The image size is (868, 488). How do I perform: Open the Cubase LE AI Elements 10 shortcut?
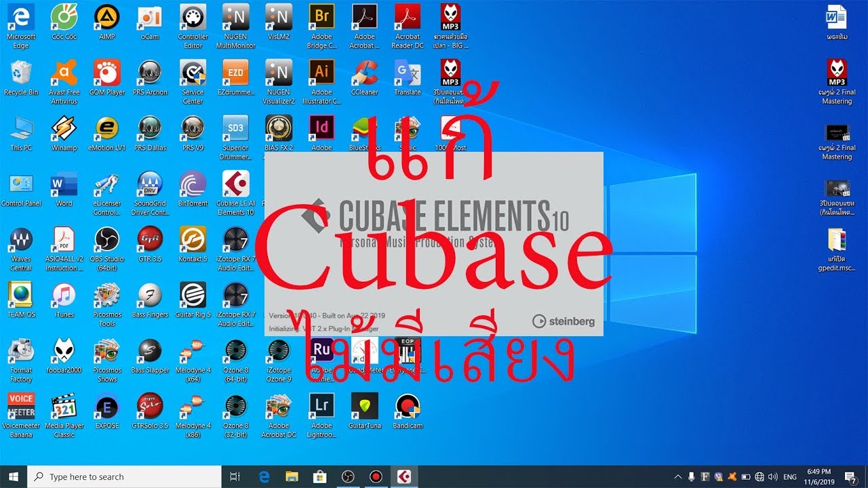[235, 192]
